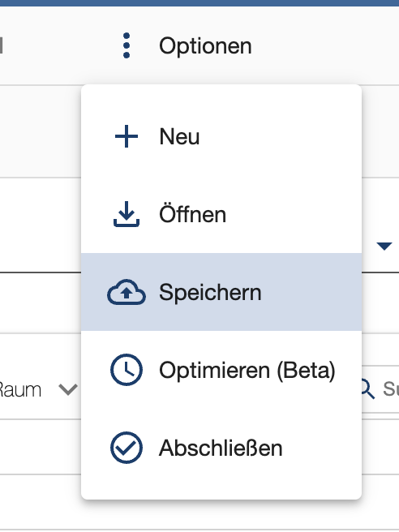Click the Raum filter label
The width and height of the screenshot is (399, 532).
coord(20,389)
